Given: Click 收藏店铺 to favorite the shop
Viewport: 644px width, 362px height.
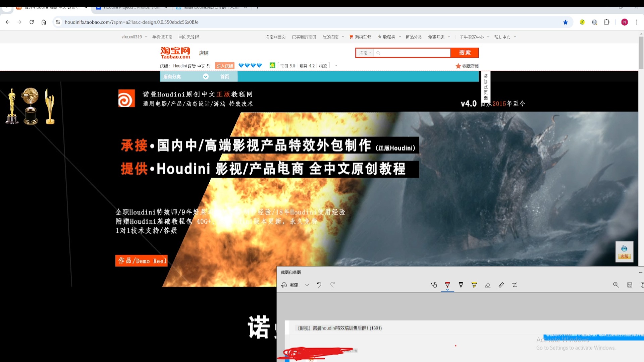Looking at the screenshot, I should point(467,66).
